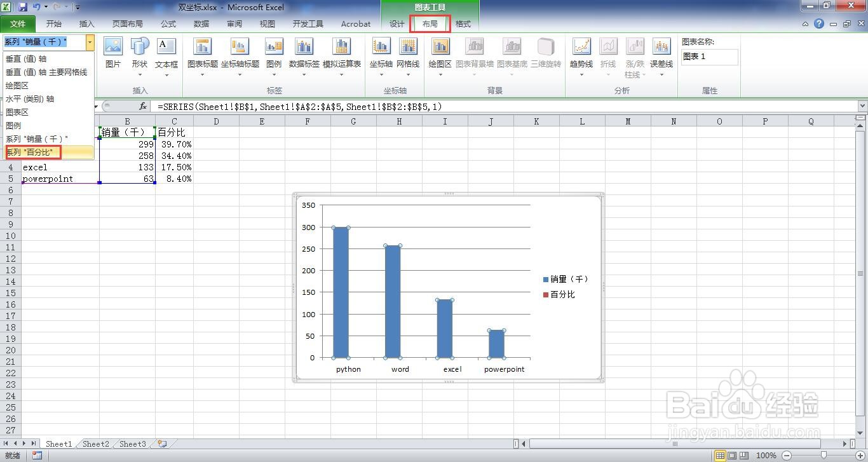Image resolution: width=868 pixels, height=462 pixels.
Task: Switch to the 页面布局 ribbon tab
Action: [127, 24]
